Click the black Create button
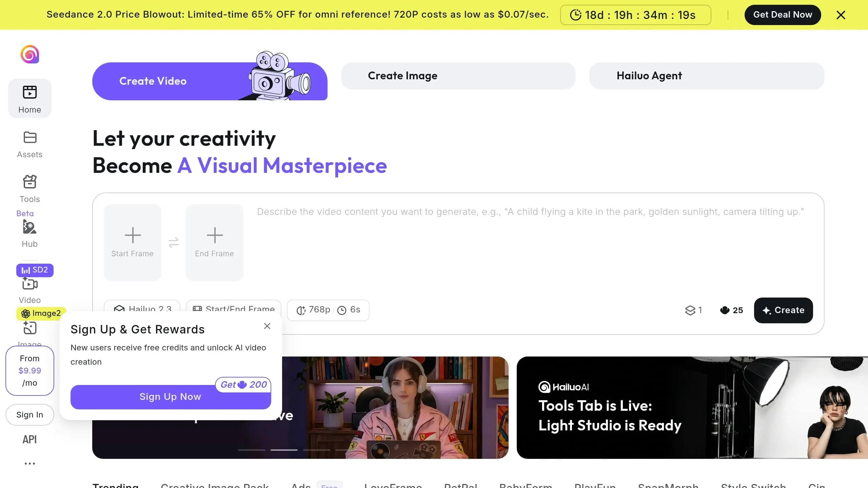 pyautogui.click(x=783, y=310)
